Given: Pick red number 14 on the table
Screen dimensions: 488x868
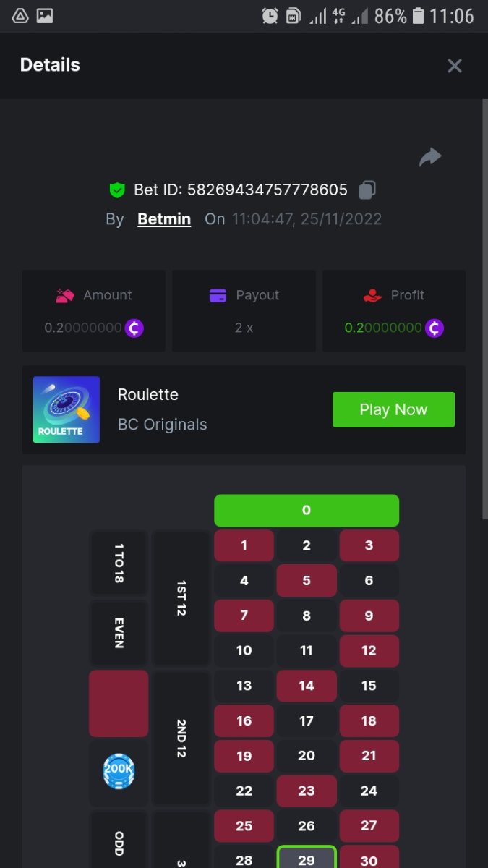Looking at the screenshot, I should 307,686.
